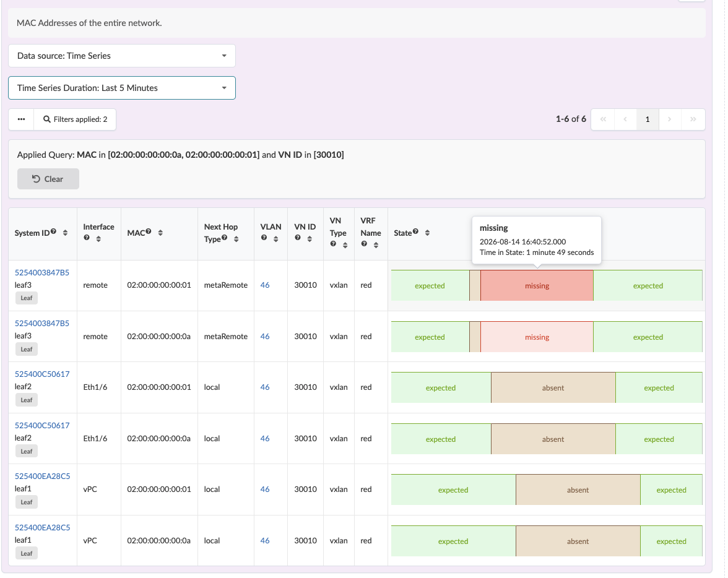Select absent segment for leaf2 MAC 00:01
The width and height of the screenshot is (728, 578).
[553, 387]
